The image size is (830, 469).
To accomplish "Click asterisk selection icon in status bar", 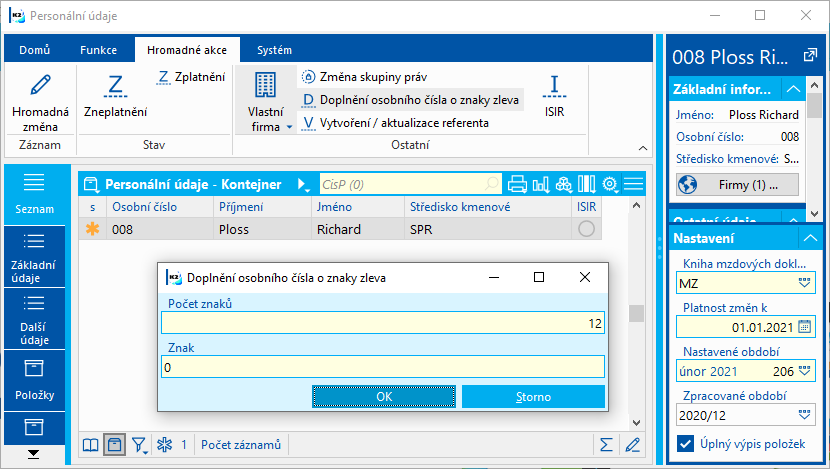I will [x=164, y=445].
